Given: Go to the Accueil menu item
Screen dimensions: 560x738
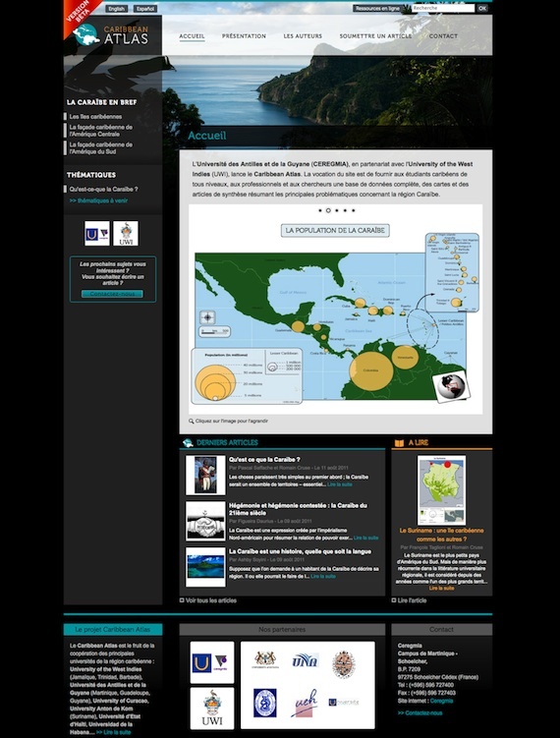Looking at the screenshot, I should pos(192,36).
